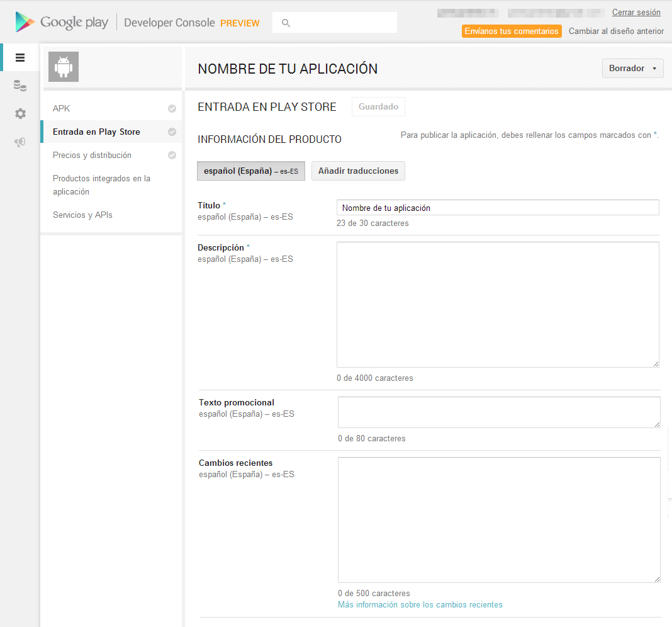
Task: Click into the Título text field
Action: click(497, 208)
